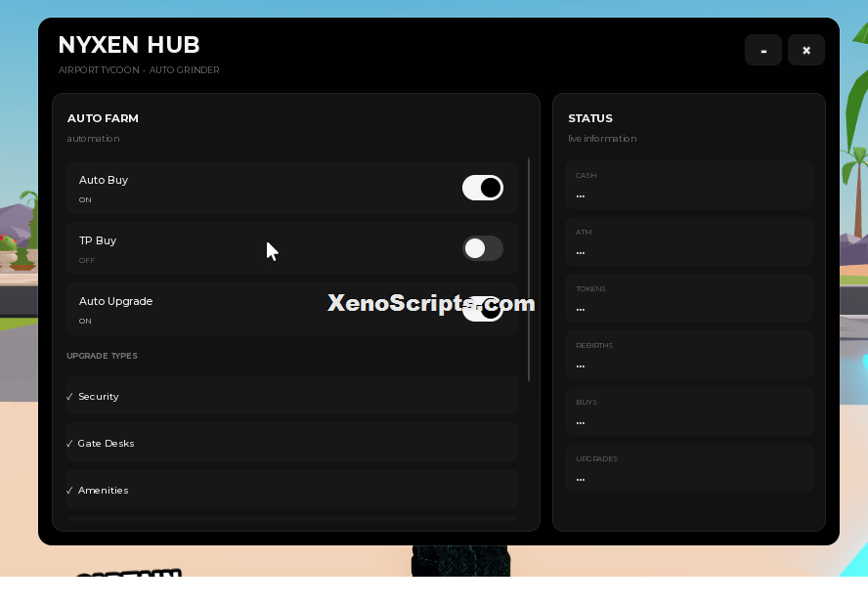Click the STATUS heading
Viewport: 868px width, 606px height.
[590, 118]
